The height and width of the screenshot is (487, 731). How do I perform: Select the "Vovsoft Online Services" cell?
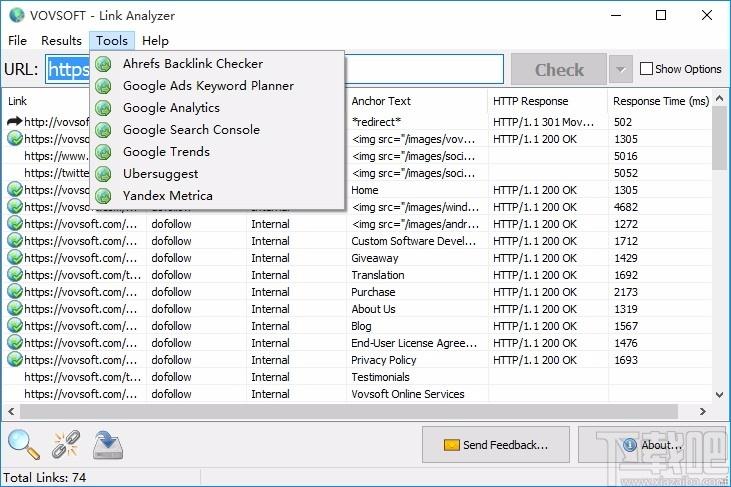[x=408, y=394]
